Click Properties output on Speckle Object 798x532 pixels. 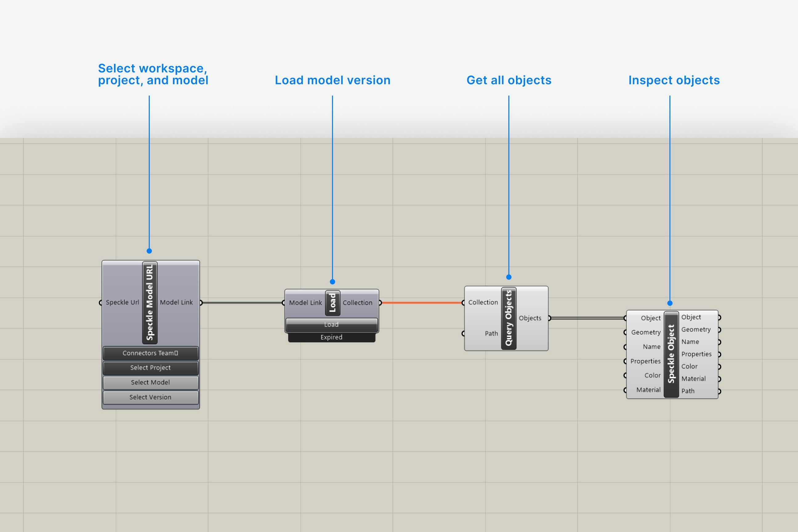[696, 354]
